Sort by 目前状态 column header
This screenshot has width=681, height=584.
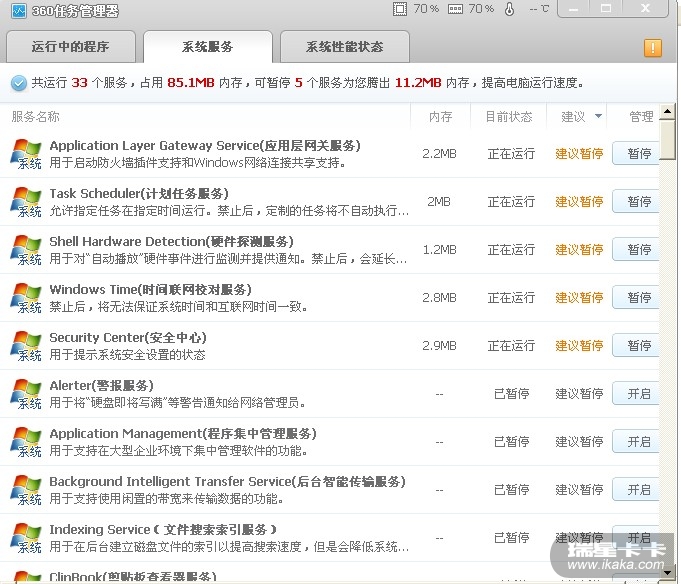tap(509, 116)
